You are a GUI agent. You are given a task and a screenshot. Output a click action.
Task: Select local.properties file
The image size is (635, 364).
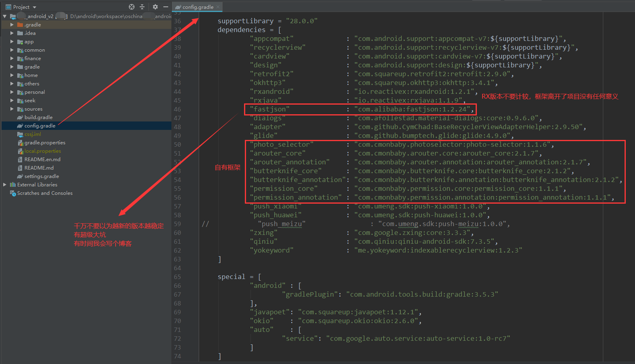click(43, 151)
